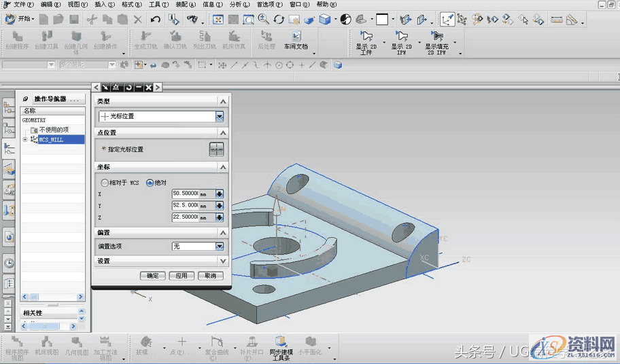Viewport: 620px width, 364px height.
Task: Click the X coordinate input field
Action: [x=185, y=194]
